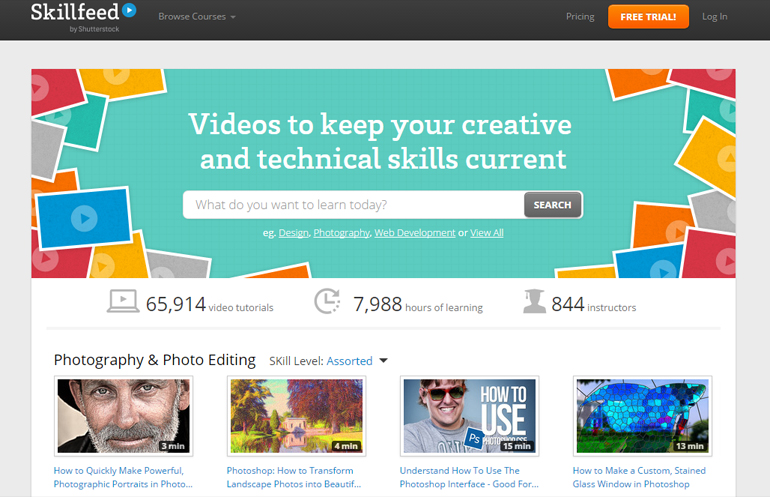Open the landscape painting thumbnail
770x497 pixels.
click(297, 416)
